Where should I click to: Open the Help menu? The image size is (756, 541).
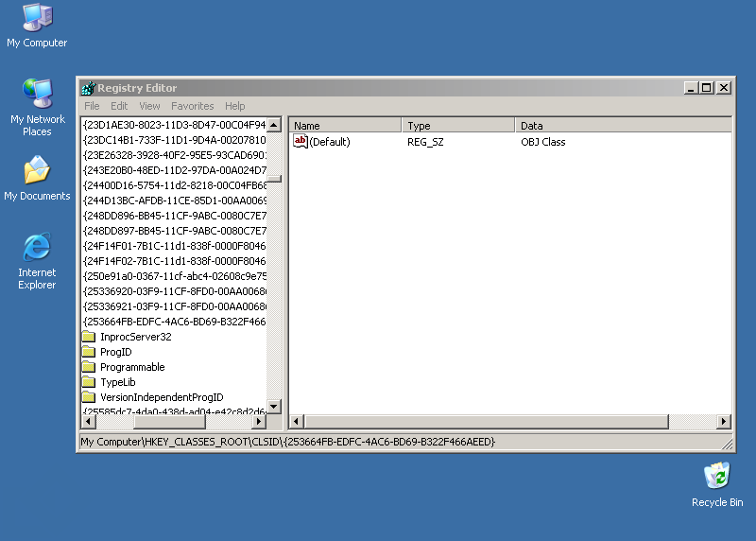point(234,106)
